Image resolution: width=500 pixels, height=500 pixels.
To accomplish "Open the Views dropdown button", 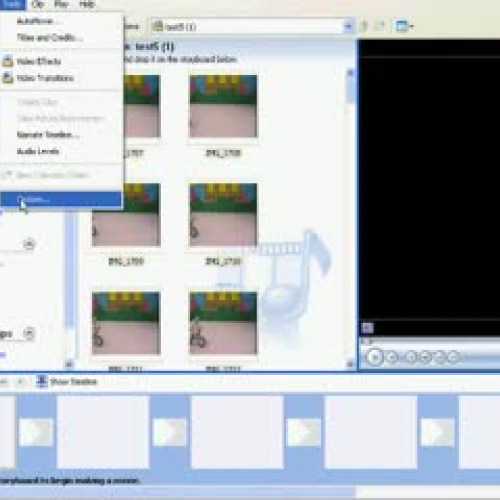I will (404, 26).
